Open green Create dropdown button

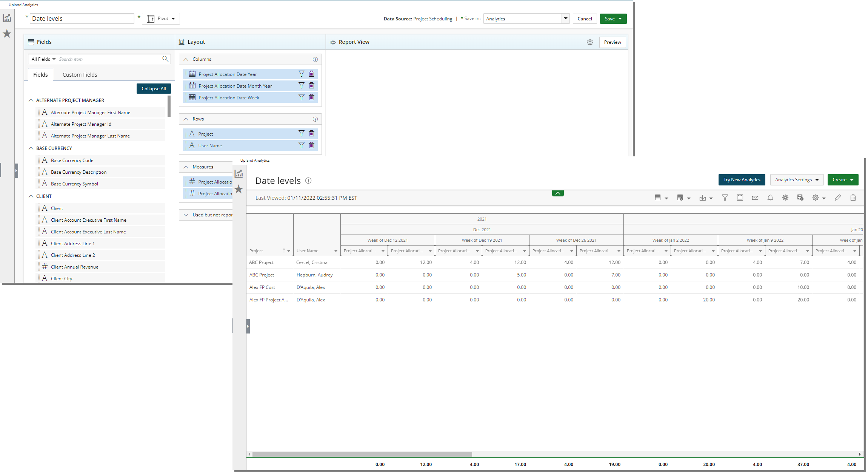[x=843, y=180]
